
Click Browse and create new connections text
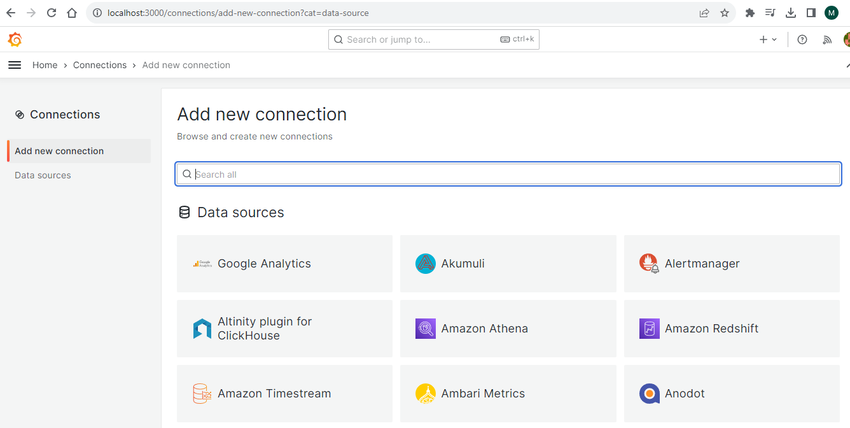(255, 137)
